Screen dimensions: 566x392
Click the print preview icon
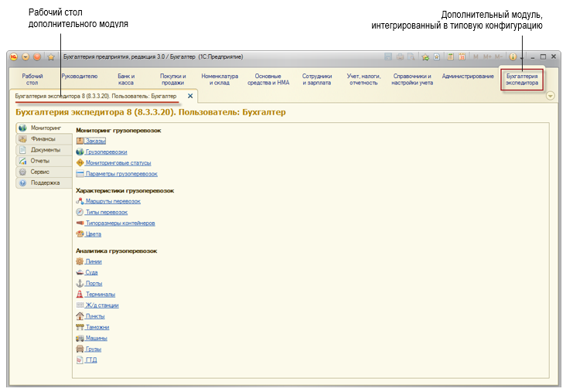point(411,56)
